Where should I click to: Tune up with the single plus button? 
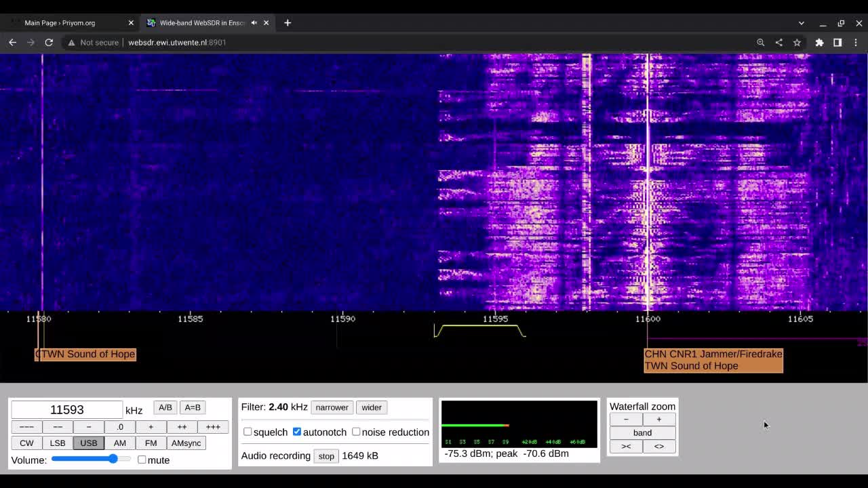pyautogui.click(x=151, y=426)
